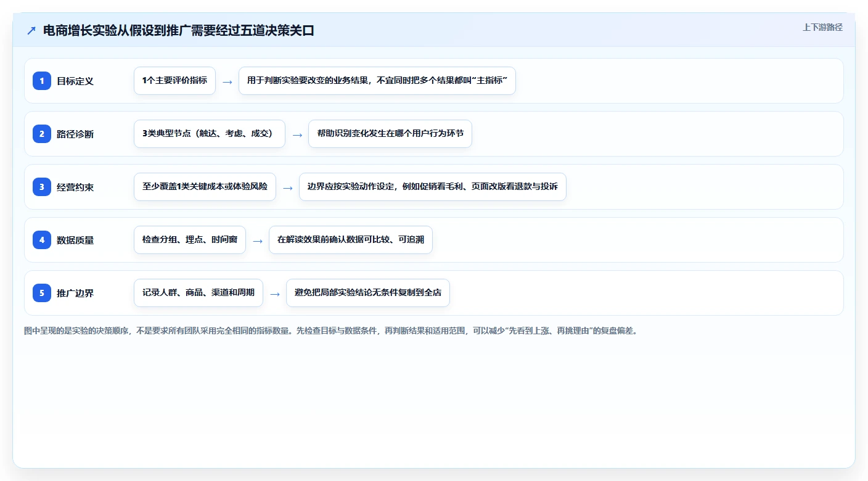Click the 数据质量 step label

pos(75,240)
